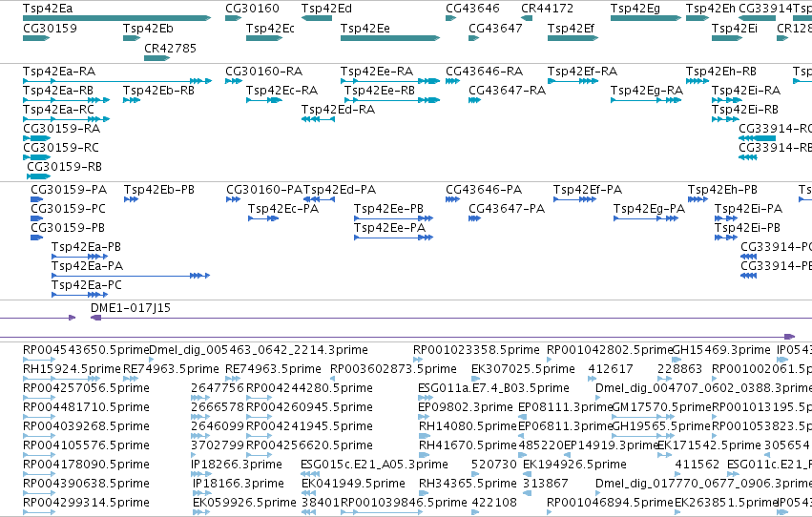Select the CG30159-RB transcript
812x517 pixels.
pos(39,177)
